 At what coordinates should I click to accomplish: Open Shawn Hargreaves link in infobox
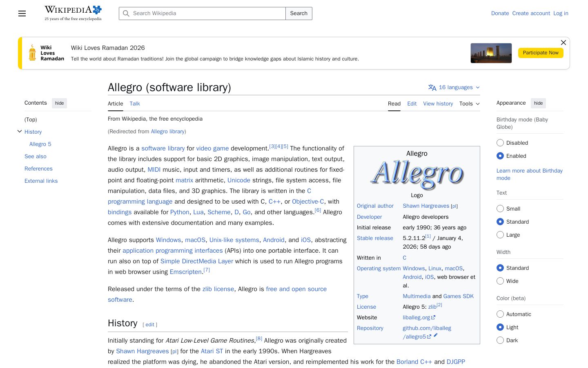click(426, 206)
